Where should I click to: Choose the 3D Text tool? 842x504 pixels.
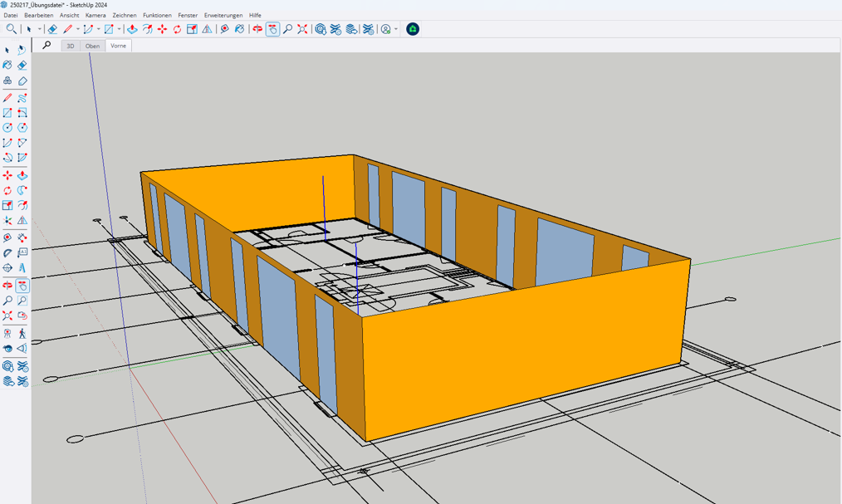coord(22,268)
